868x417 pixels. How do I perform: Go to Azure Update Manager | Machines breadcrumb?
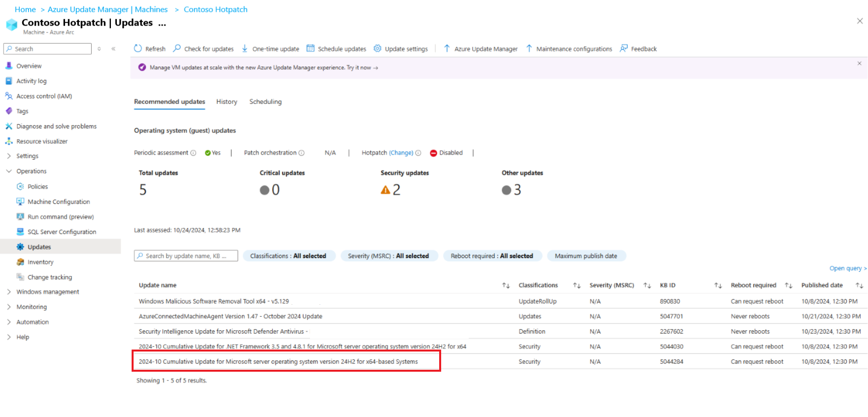[x=107, y=9]
